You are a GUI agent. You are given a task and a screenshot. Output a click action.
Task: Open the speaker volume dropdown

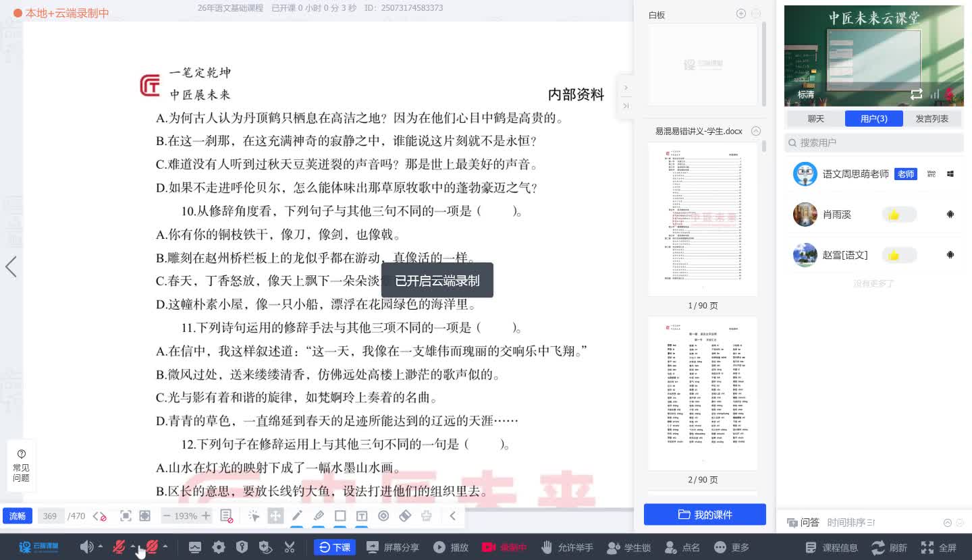coord(100,547)
